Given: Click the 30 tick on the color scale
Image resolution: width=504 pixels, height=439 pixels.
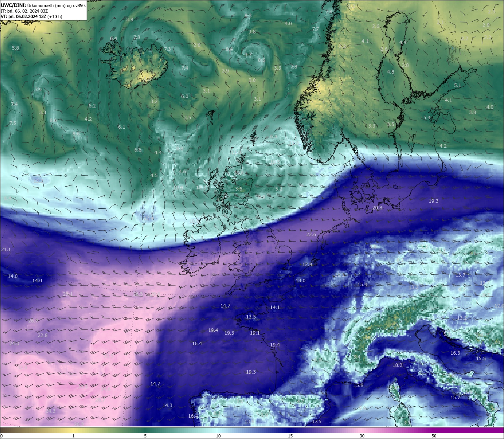Looking at the screenshot, I should click(362, 436).
